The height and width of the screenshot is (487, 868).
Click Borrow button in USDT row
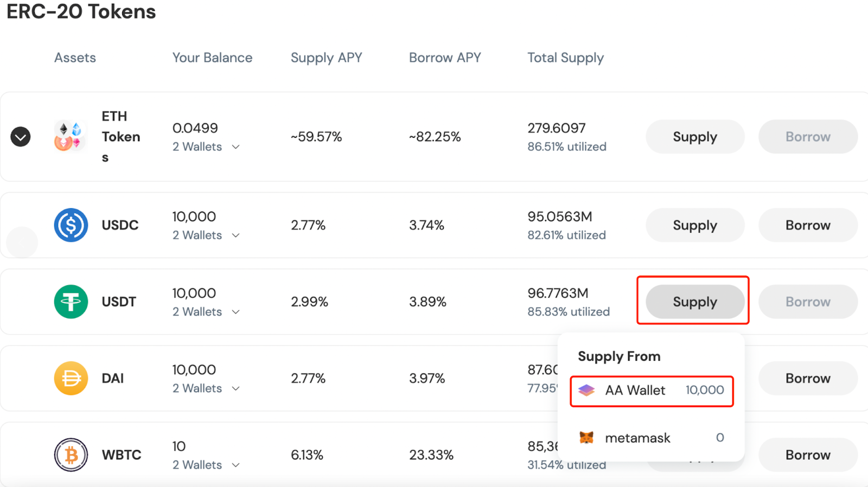(808, 302)
